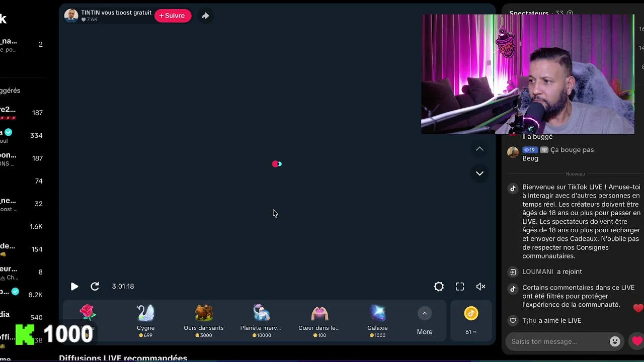Click the Suivre follow button

click(x=173, y=16)
